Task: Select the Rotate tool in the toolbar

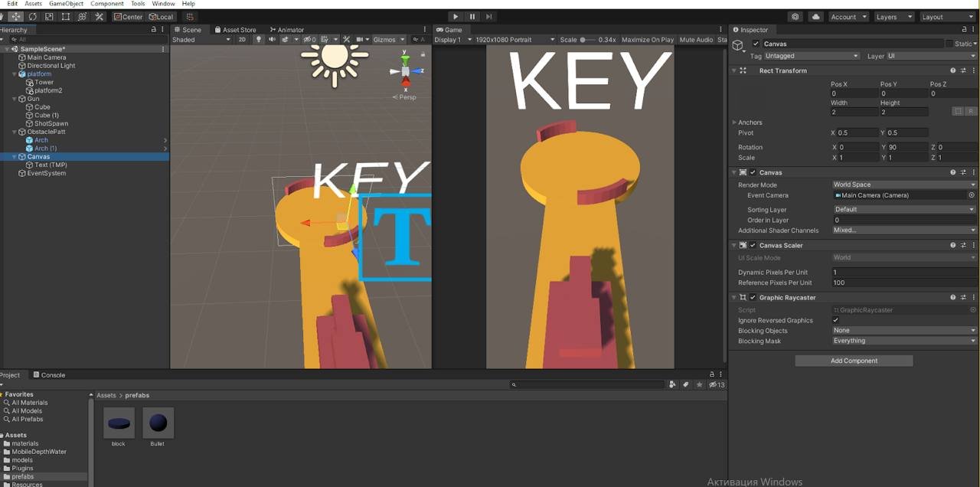Action: coord(32,17)
